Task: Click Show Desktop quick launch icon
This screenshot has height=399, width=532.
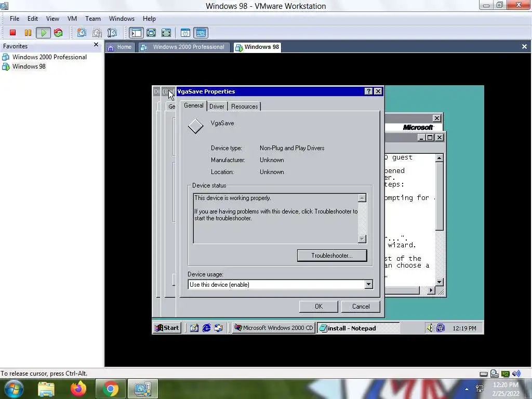Action: [x=194, y=328]
